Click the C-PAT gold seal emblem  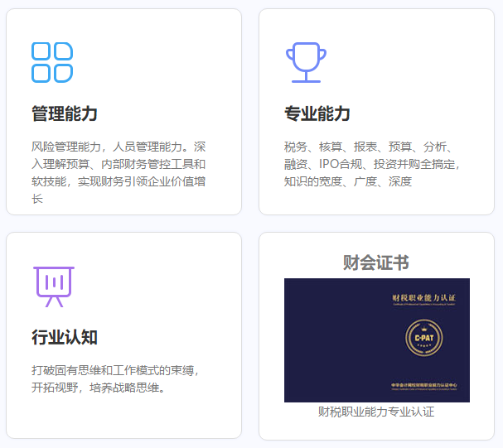[x=424, y=338]
